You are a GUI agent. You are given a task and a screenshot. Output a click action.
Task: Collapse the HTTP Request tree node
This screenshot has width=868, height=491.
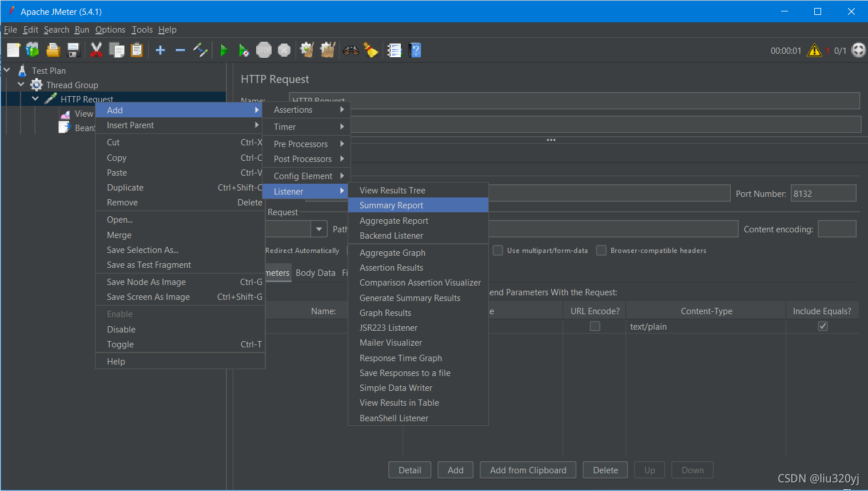(x=35, y=99)
